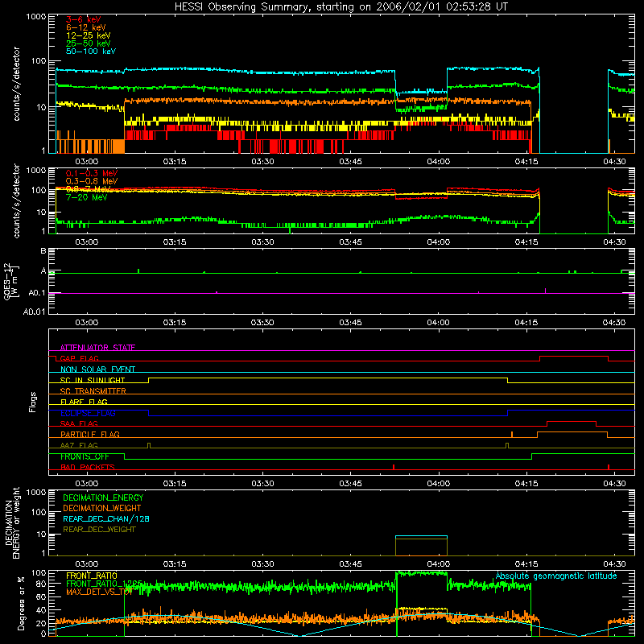
Task: Select the orange 6-12 keV legend label
Action: click(x=85, y=27)
